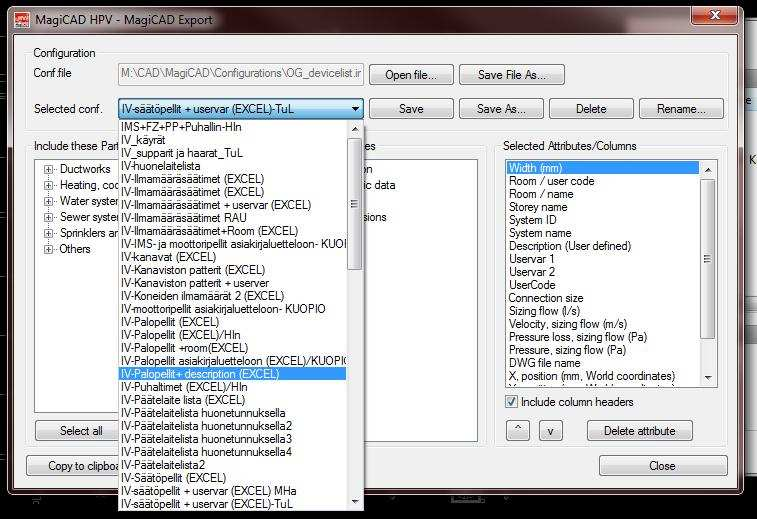Click the Save File As... button
The width and height of the screenshot is (757, 519).
(x=512, y=75)
